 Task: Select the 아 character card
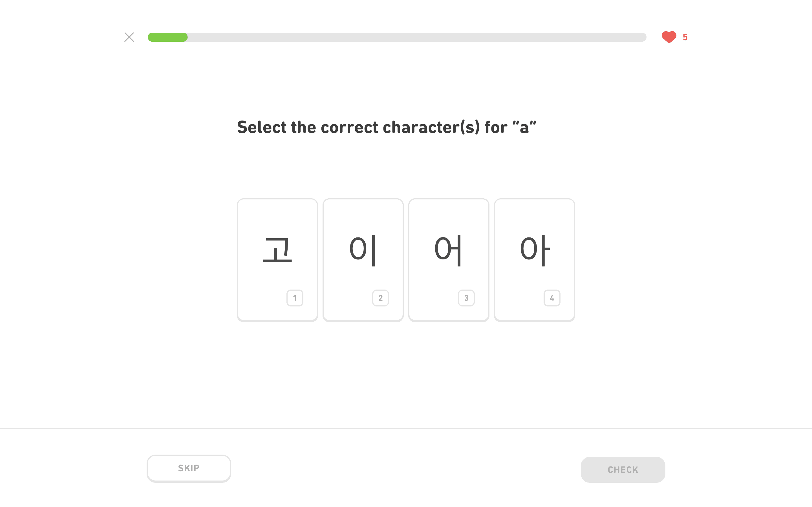click(534, 260)
